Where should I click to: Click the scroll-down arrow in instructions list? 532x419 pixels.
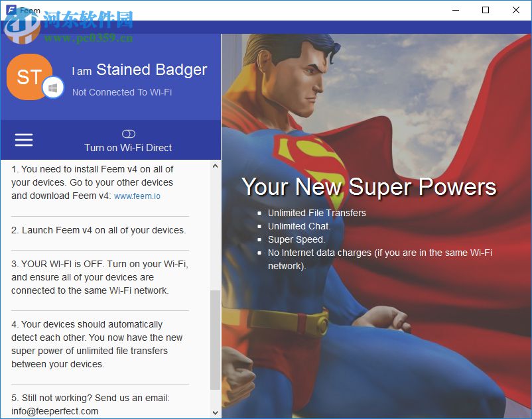pyautogui.click(x=215, y=412)
